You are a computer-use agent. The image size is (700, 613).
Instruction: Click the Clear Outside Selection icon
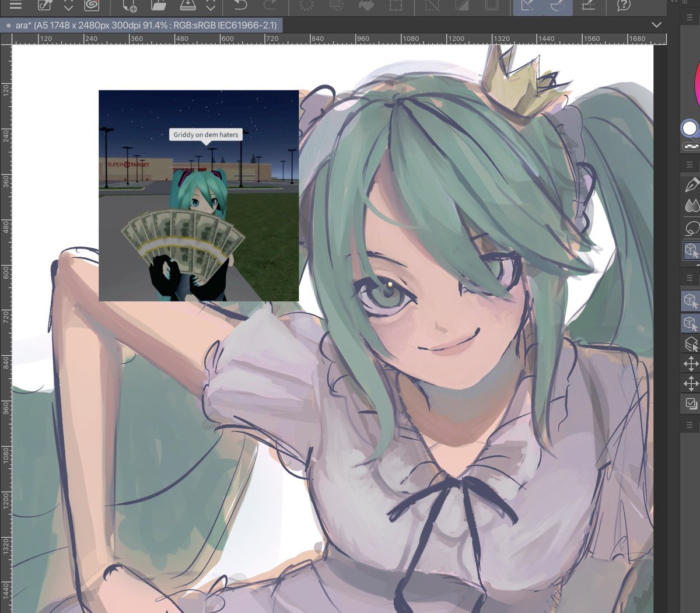(x=336, y=5)
